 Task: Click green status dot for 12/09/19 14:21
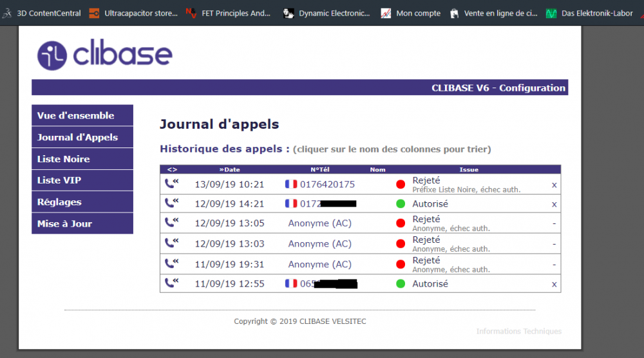(401, 203)
